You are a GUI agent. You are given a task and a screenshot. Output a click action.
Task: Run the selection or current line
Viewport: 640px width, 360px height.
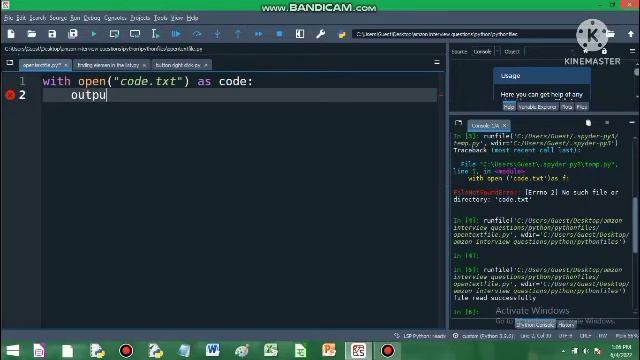point(155,34)
